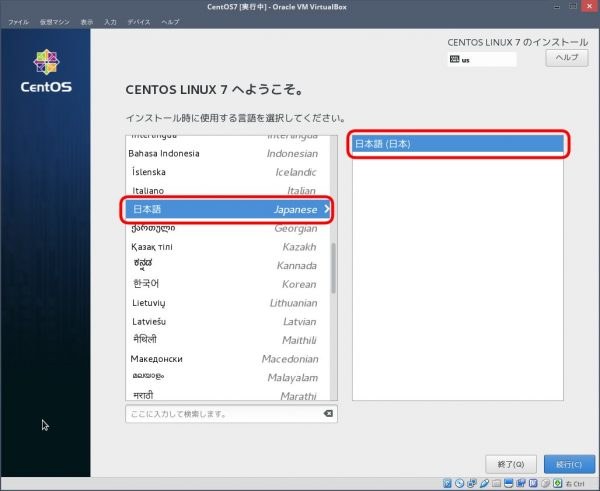Click the keyboard layout icon beside us
The image size is (600, 491).
(454, 59)
